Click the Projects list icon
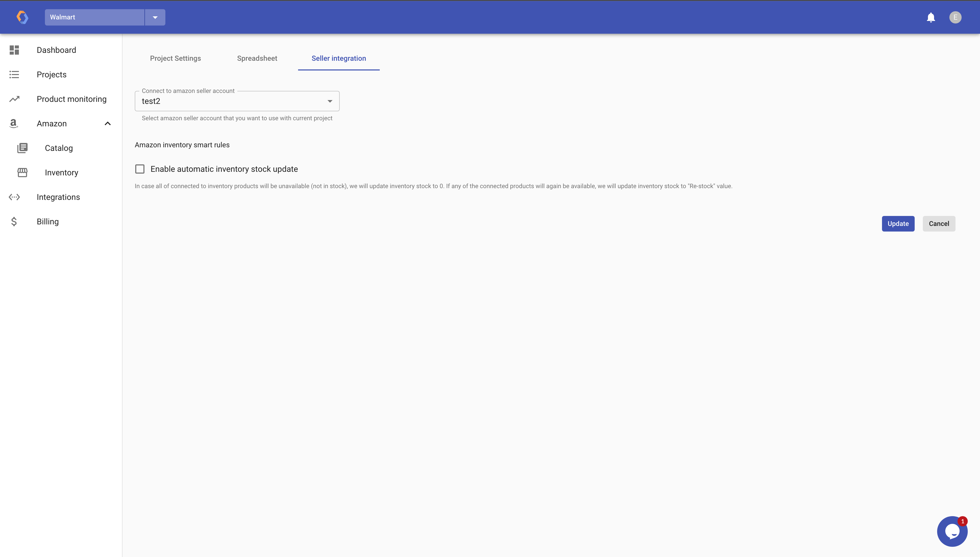The width and height of the screenshot is (980, 557). pyautogui.click(x=14, y=75)
